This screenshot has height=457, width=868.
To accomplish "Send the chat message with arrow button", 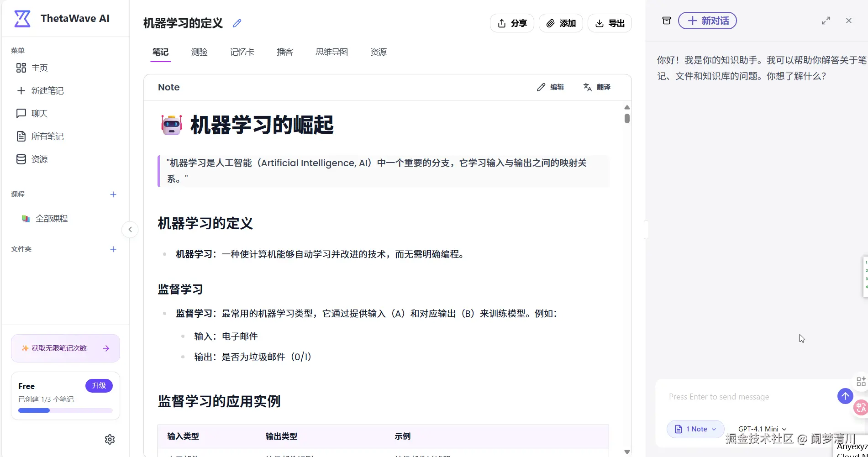I will 845,396.
